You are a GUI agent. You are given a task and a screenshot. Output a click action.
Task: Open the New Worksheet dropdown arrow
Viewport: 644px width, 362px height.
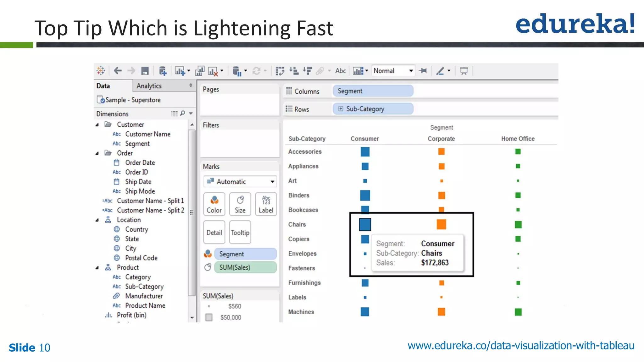coord(189,71)
